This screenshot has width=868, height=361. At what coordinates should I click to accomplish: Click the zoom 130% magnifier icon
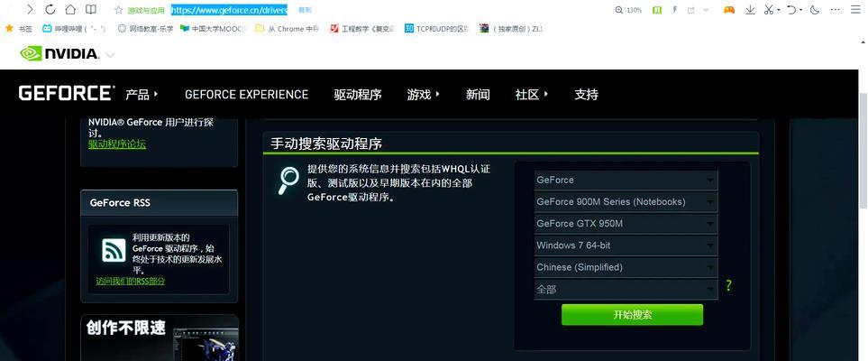[x=619, y=10]
